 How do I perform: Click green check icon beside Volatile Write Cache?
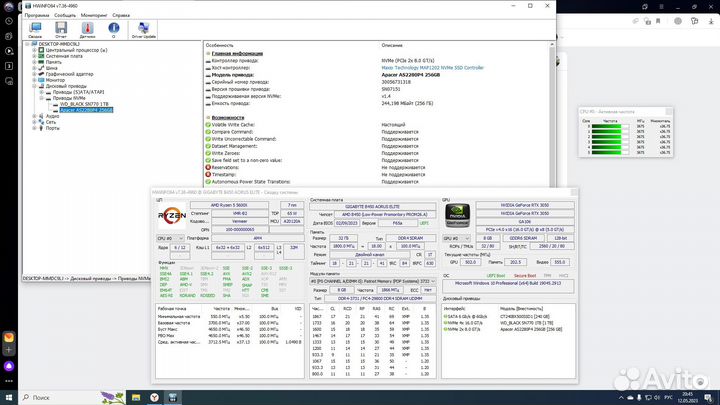(208, 124)
